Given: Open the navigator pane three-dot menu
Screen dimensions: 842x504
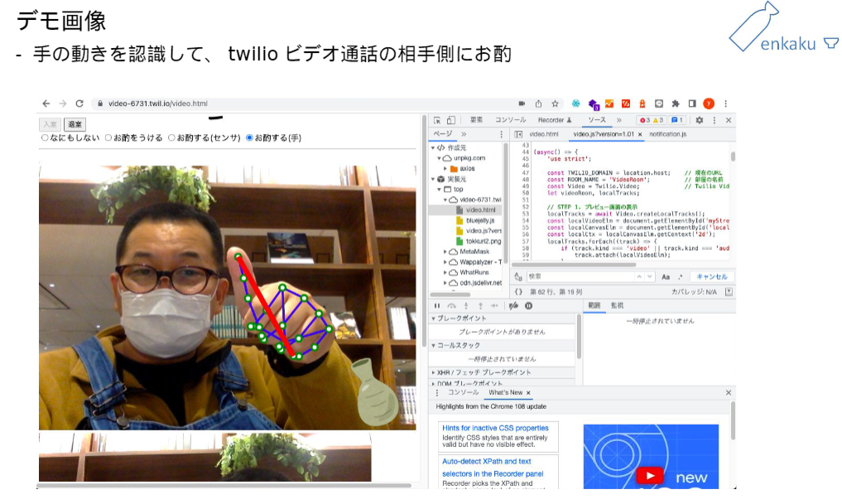Looking at the screenshot, I should pos(502,134).
